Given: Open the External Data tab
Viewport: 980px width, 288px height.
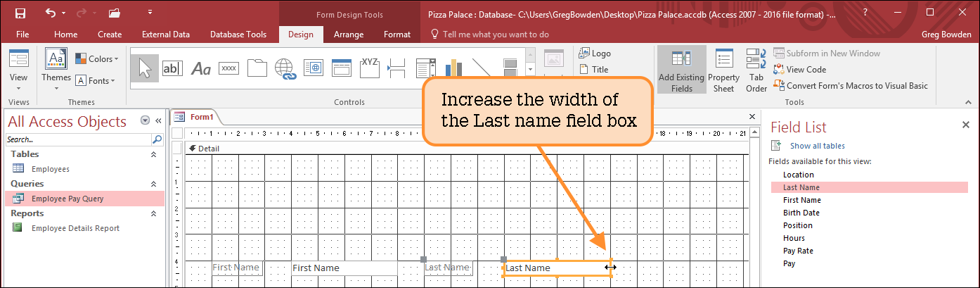Looking at the screenshot, I should pos(166,34).
